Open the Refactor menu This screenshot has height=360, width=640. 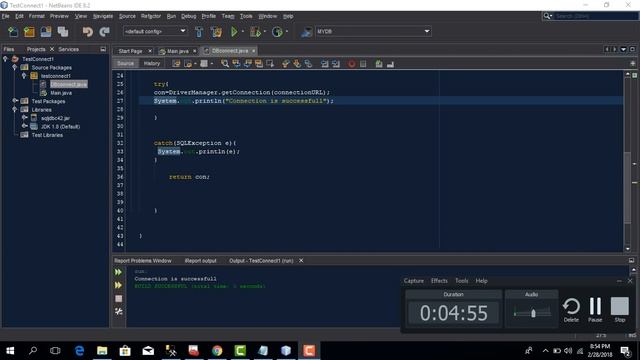[x=151, y=16]
